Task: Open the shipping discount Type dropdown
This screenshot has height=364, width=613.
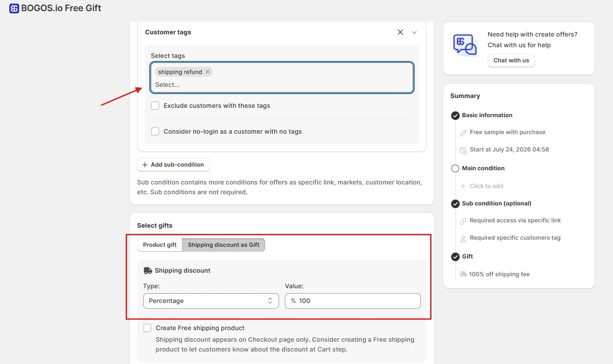Action: coord(211,301)
